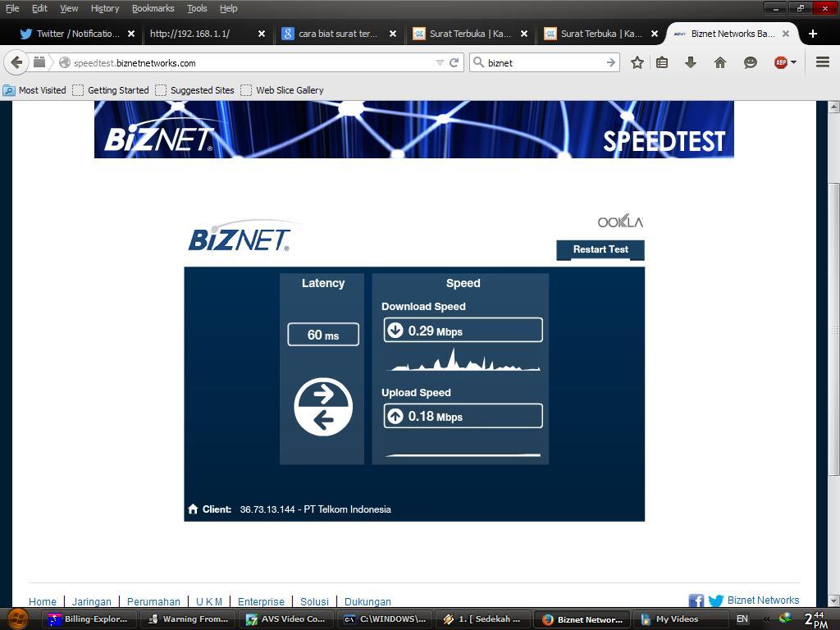Close the 192.168.1.1 tab
The height and width of the screenshot is (630, 840).
262,34
